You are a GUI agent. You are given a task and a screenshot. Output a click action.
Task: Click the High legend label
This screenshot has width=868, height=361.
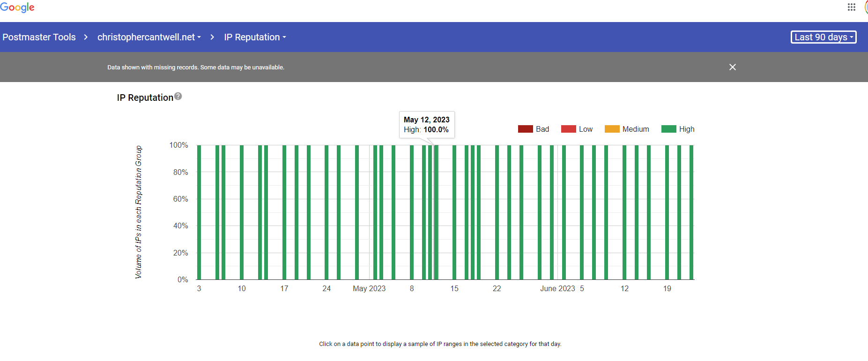(x=687, y=129)
